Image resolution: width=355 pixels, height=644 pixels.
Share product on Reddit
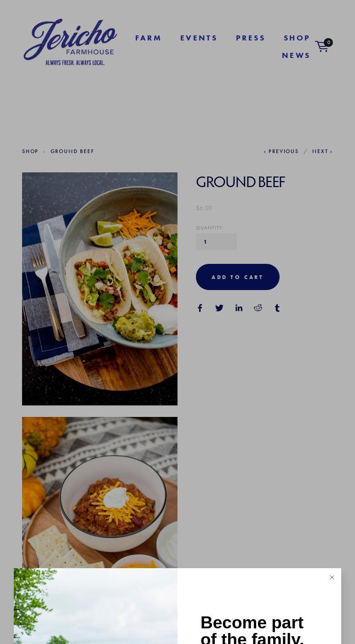[x=258, y=308]
